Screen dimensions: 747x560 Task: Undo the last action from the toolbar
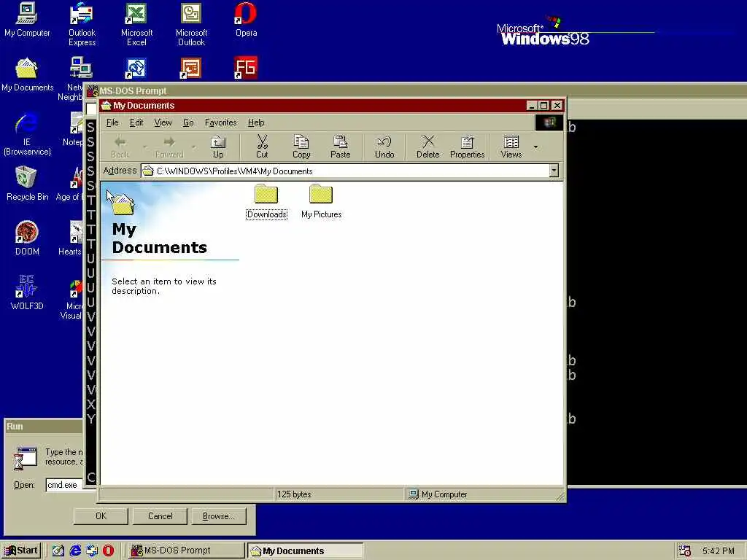click(x=384, y=147)
